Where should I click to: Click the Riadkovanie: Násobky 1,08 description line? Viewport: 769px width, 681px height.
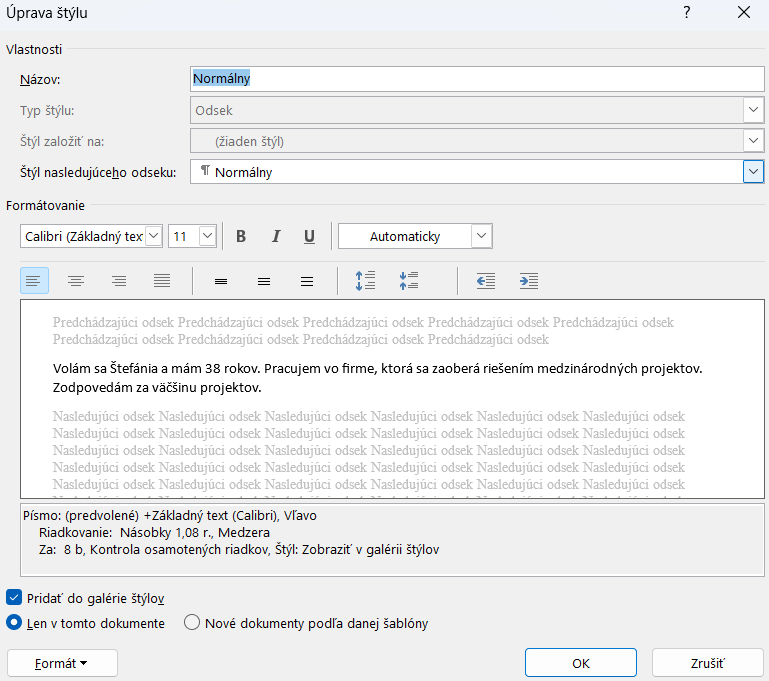click(x=154, y=532)
